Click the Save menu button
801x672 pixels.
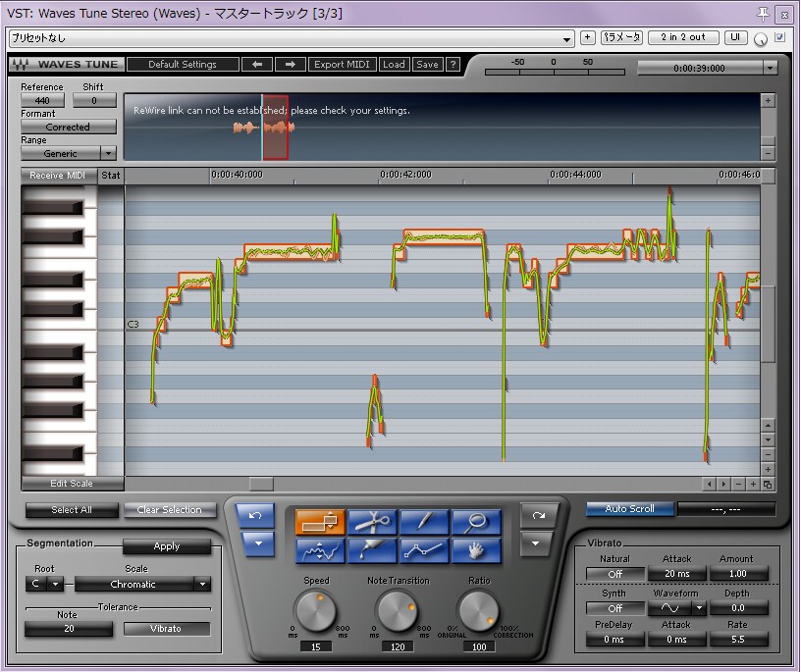click(x=427, y=65)
